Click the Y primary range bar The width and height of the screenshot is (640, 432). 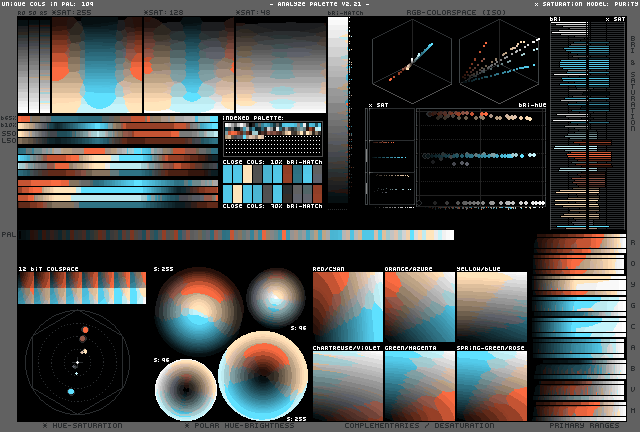[x=580, y=285]
